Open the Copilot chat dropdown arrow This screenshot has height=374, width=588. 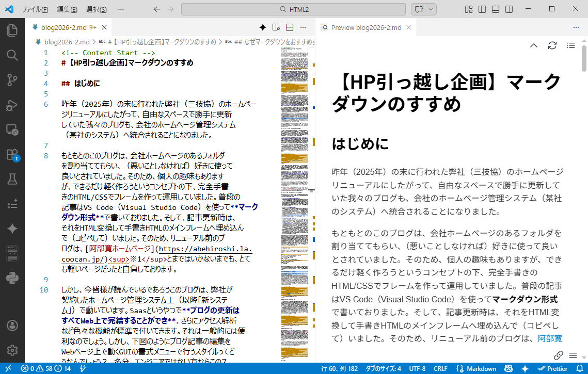pyautogui.click(x=431, y=9)
